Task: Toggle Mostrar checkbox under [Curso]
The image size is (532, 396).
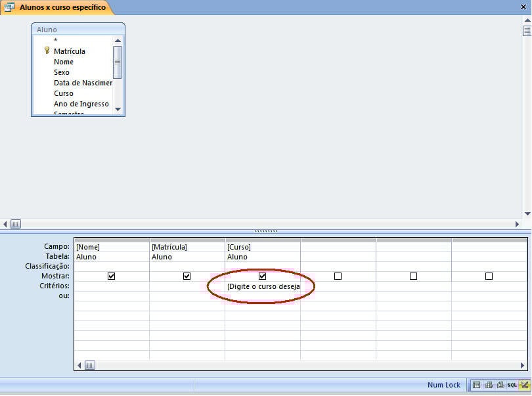Action: [262, 276]
